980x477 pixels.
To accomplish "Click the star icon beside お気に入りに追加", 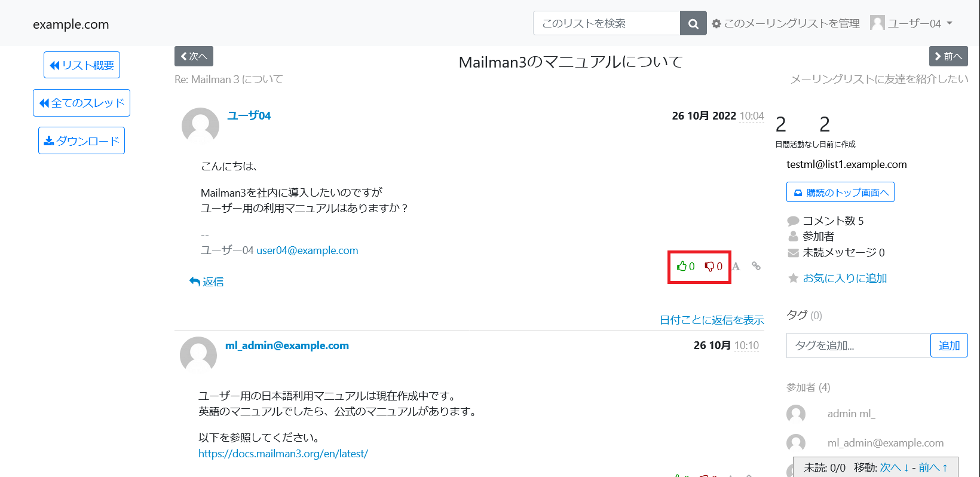I will pos(793,278).
